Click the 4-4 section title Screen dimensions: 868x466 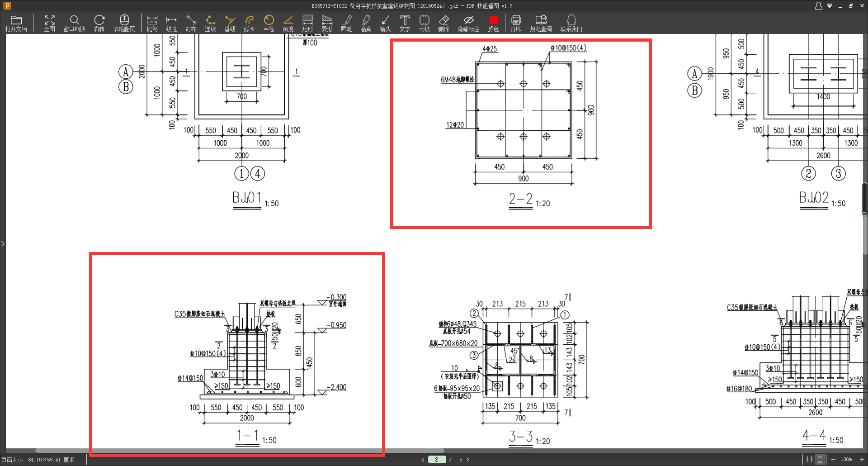click(x=814, y=436)
